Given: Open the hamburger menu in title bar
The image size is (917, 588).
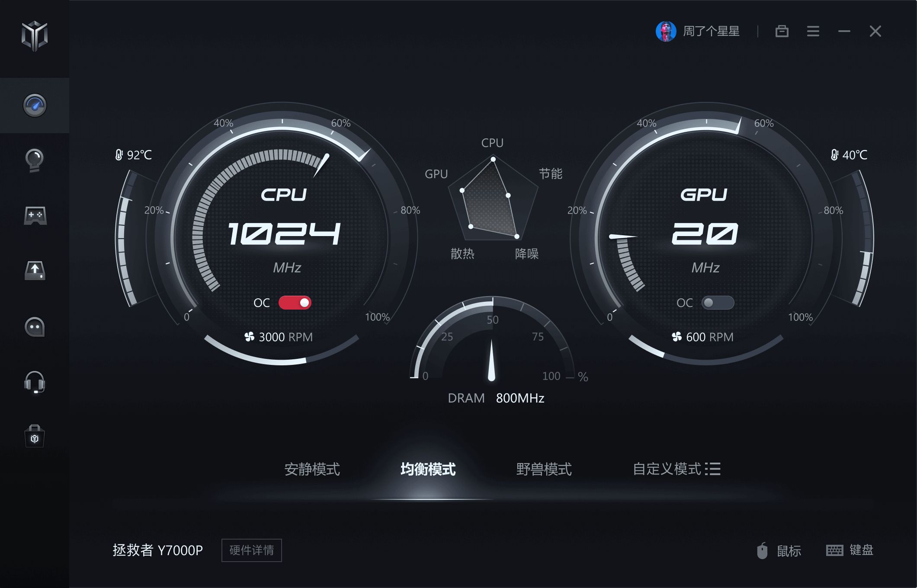Looking at the screenshot, I should click(813, 31).
